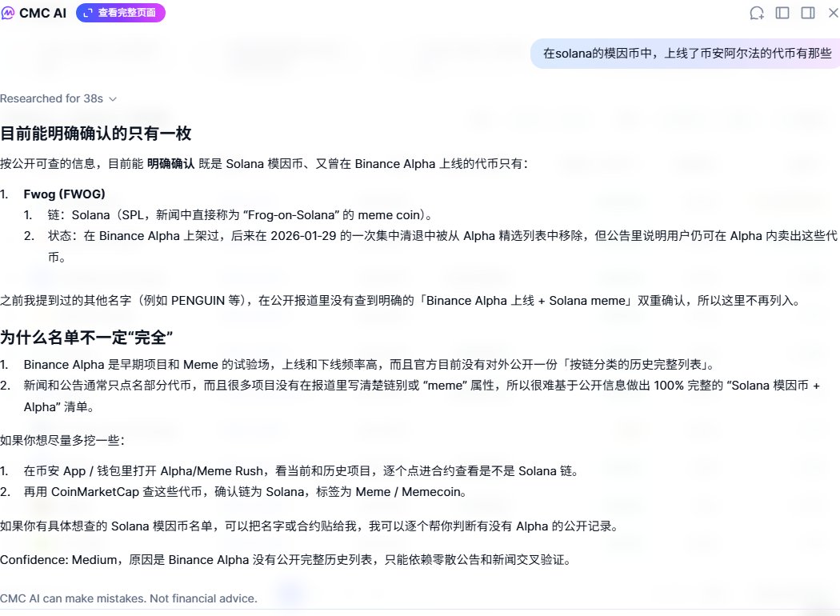Click the CMC AI logo icon
The width and height of the screenshot is (840, 616).
(x=8, y=13)
